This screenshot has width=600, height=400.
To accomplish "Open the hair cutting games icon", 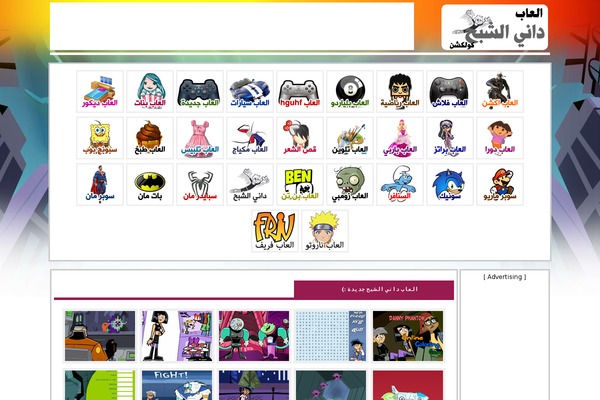I will (300, 138).
